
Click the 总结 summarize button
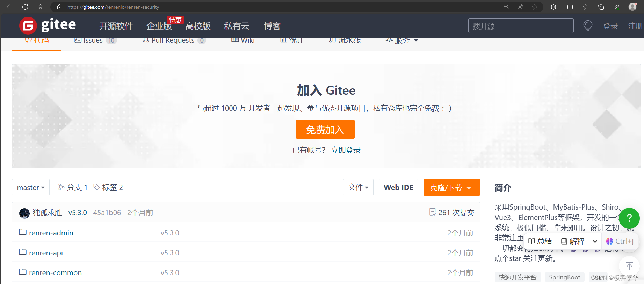pos(540,241)
